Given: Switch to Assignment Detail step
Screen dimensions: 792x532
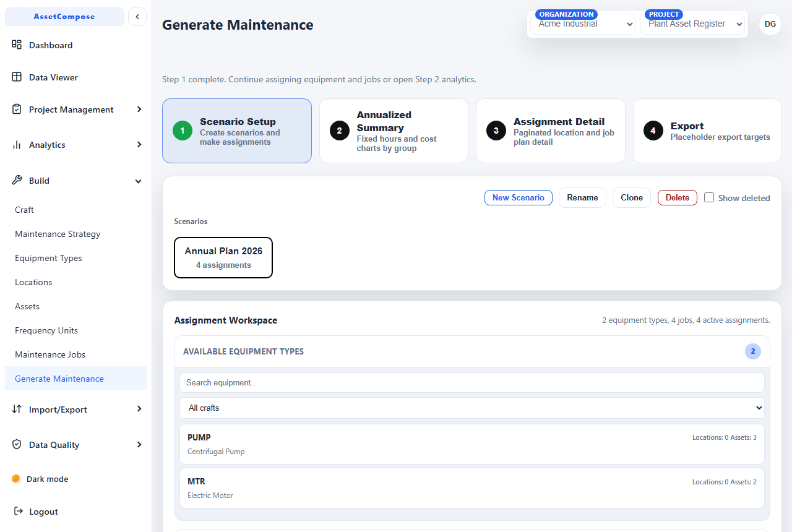Looking at the screenshot, I should (x=551, y=131).
